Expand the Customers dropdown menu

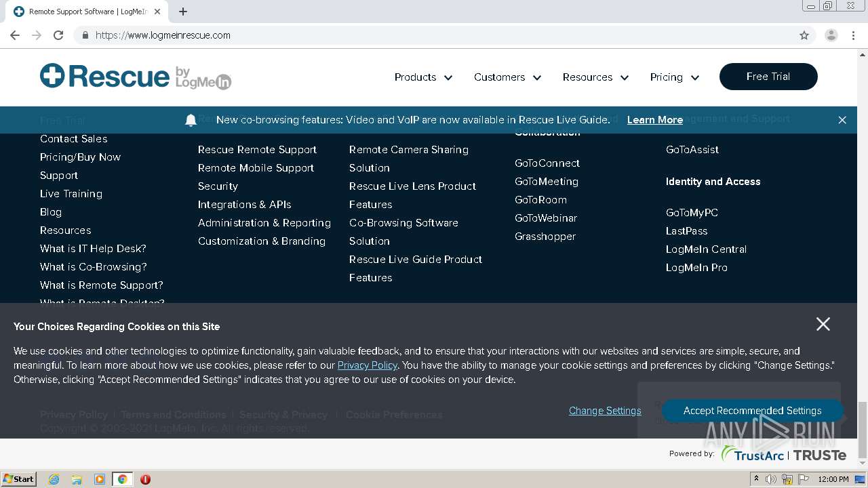(507, 77)
